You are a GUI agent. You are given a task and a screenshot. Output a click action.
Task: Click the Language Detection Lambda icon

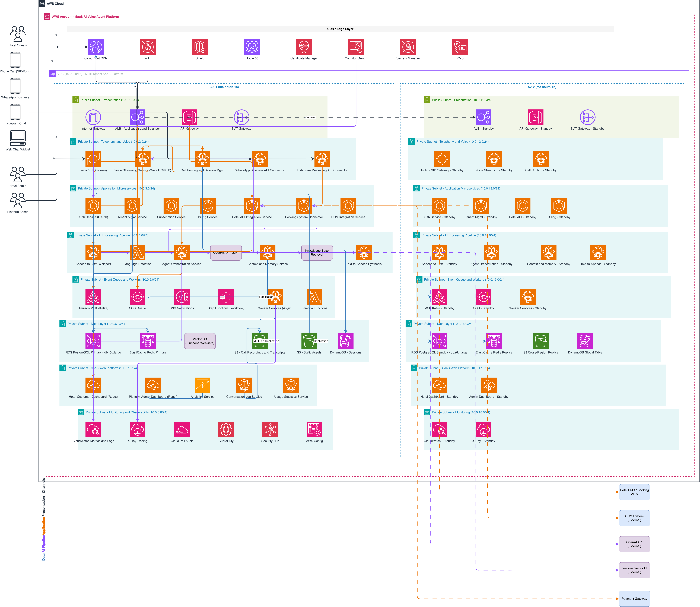coord(138,253)
